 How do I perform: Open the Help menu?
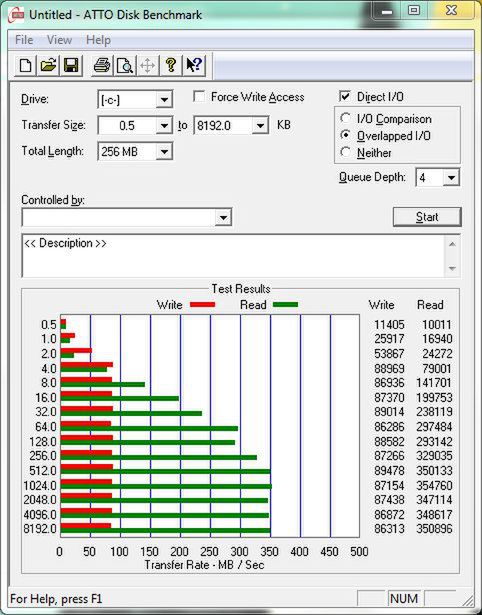[x=98, y=40]
